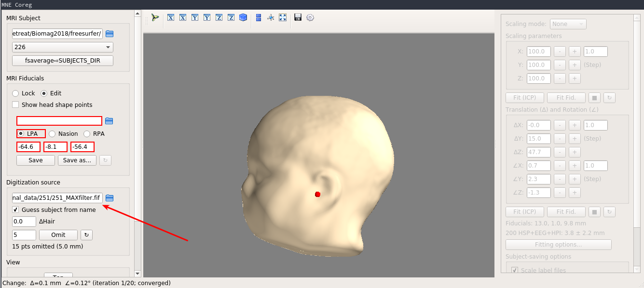Click refresh icon next to Omit button
The image size is (644, 288).
click(86, 235)
